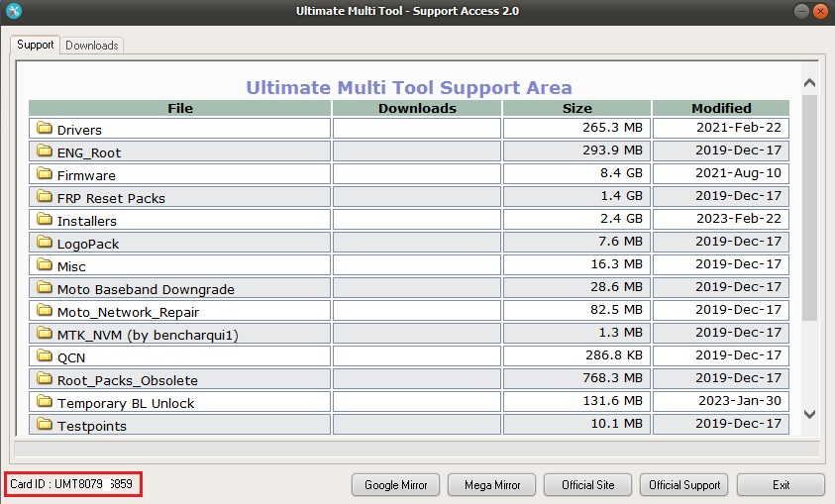Open the Installers folder link
Image resolution: width=835 pixels, height=504 pixels.
[87, 221]
